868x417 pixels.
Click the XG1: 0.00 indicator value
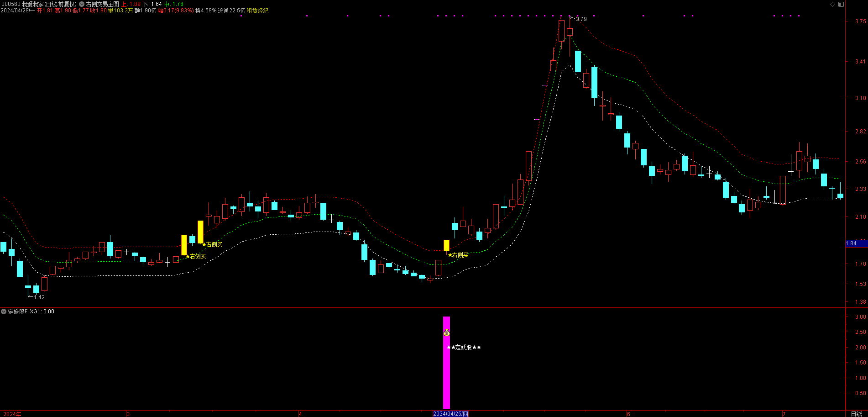(x=42, y=311)
